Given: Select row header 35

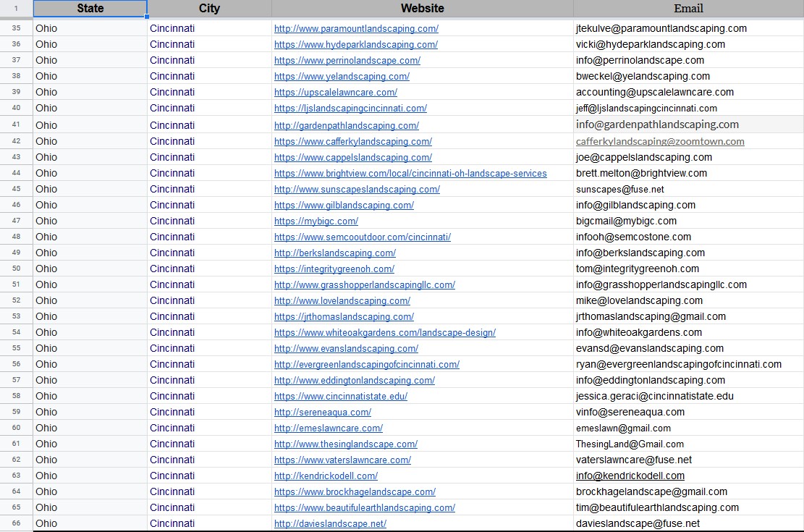Looking at the screenshot, I should pyautogui.click(x=17, y=28).
